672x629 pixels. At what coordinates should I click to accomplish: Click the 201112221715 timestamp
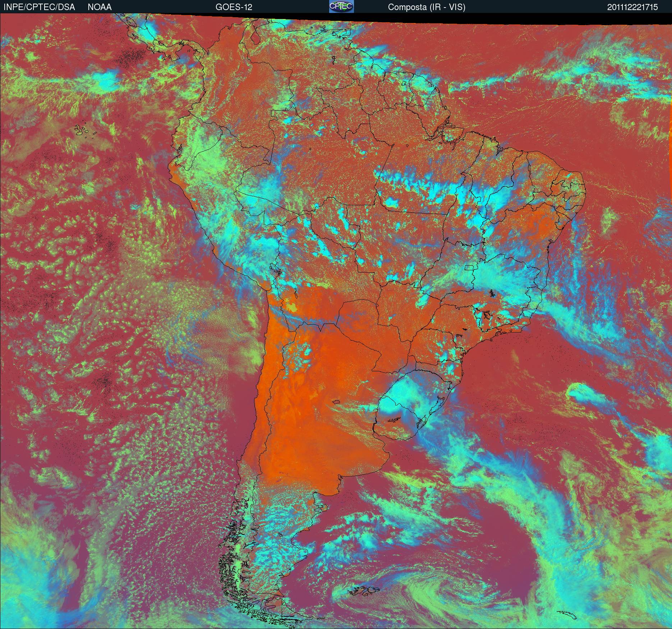(x=632, y=7)
